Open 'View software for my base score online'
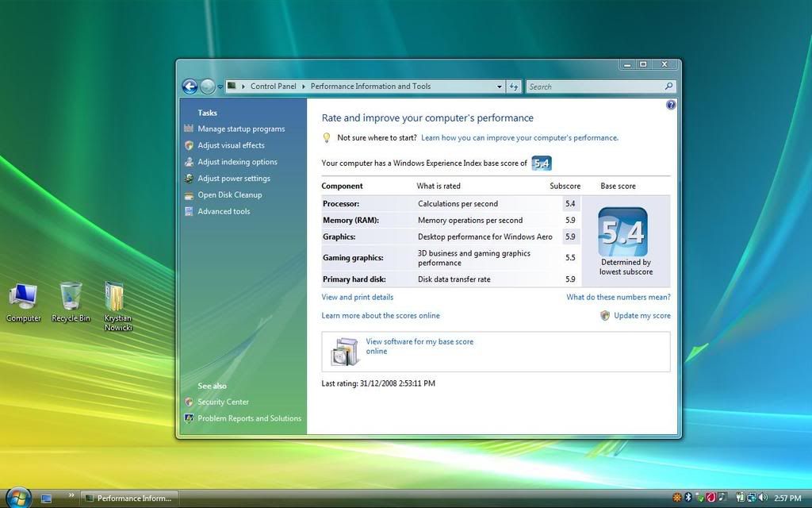Image resolution: width=812 pixels, height=508 pixels. (x=419, y=346)
